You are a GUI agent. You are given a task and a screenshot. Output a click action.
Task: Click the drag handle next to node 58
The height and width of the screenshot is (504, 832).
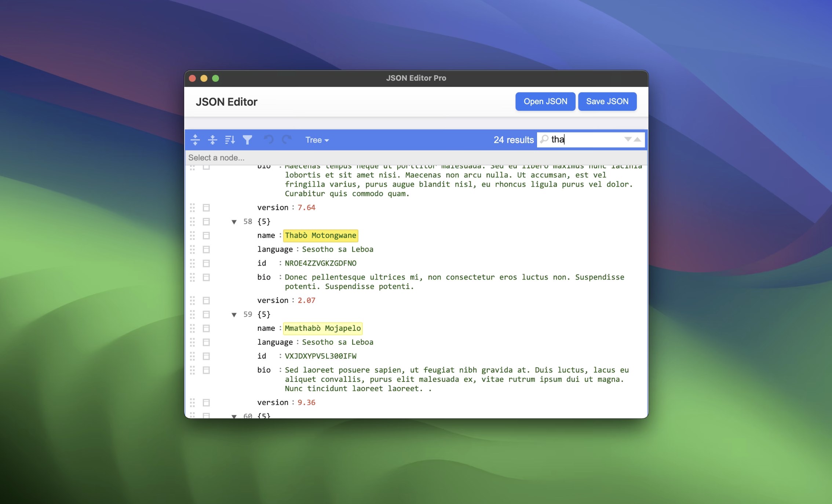pyautogui.click(x=193, y=222)
